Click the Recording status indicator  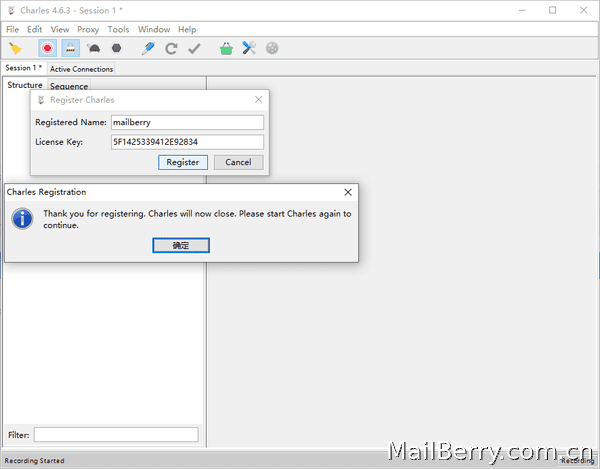(x=578, y=461)
